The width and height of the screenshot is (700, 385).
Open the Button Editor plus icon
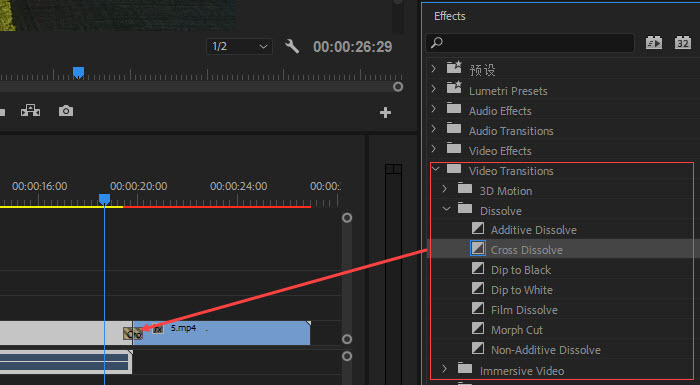coord(385,112)
